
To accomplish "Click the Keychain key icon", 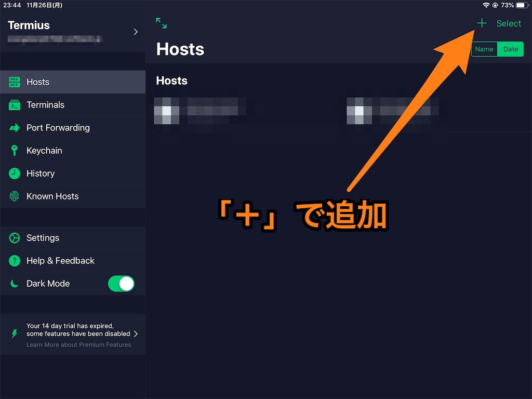I will (x=14, y=150).
